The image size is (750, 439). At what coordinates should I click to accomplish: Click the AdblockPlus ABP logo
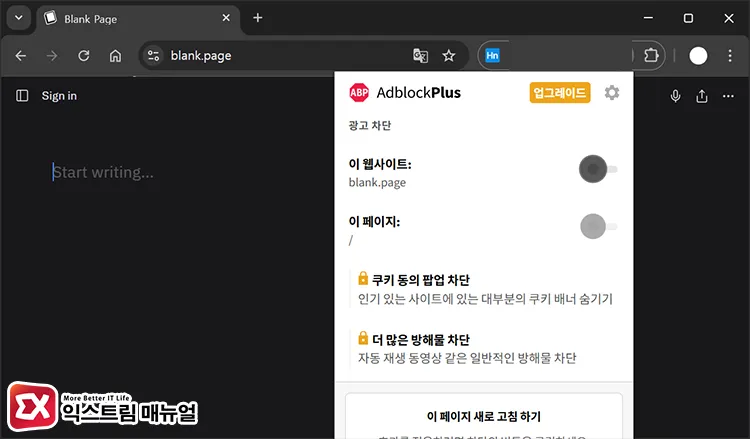[x=359, y=92]
